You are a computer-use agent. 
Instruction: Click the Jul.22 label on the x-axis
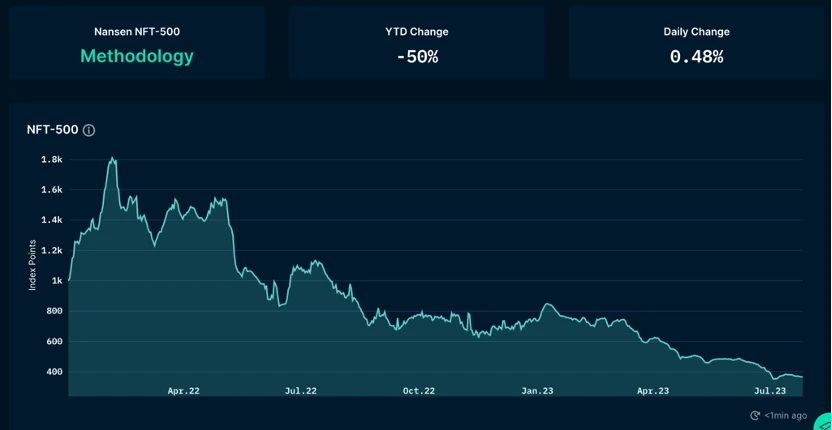point(301,391)
